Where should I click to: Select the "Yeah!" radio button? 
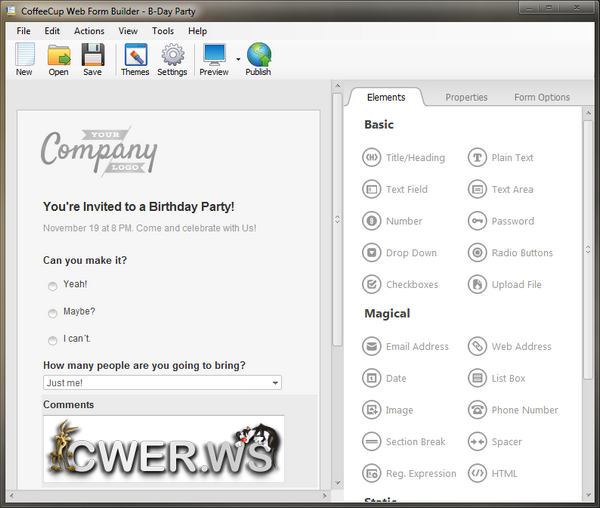(x=53, y=285)
